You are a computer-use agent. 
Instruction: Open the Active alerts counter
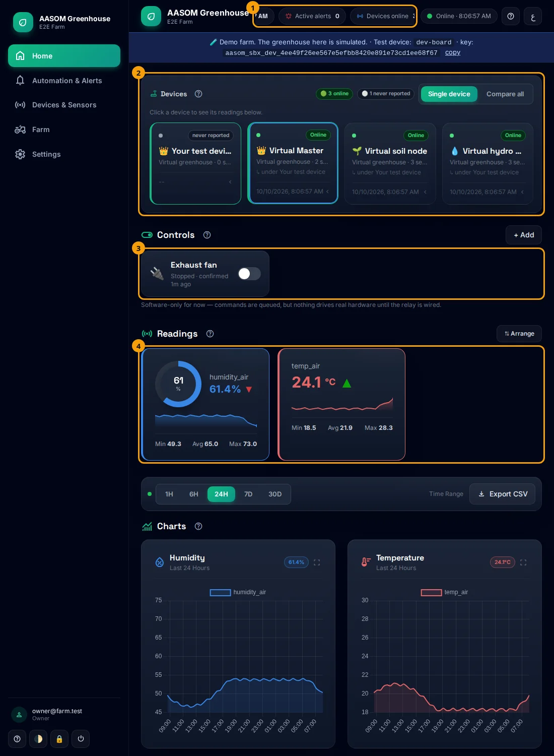[x=312, y=16]
